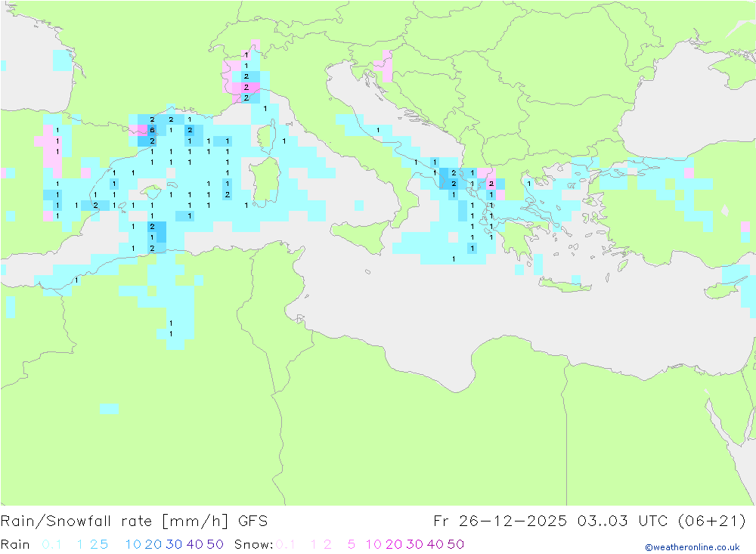Select the rain legend value 10
The height and width of the screenshot is (554, 756).
[x=133, y=544]
